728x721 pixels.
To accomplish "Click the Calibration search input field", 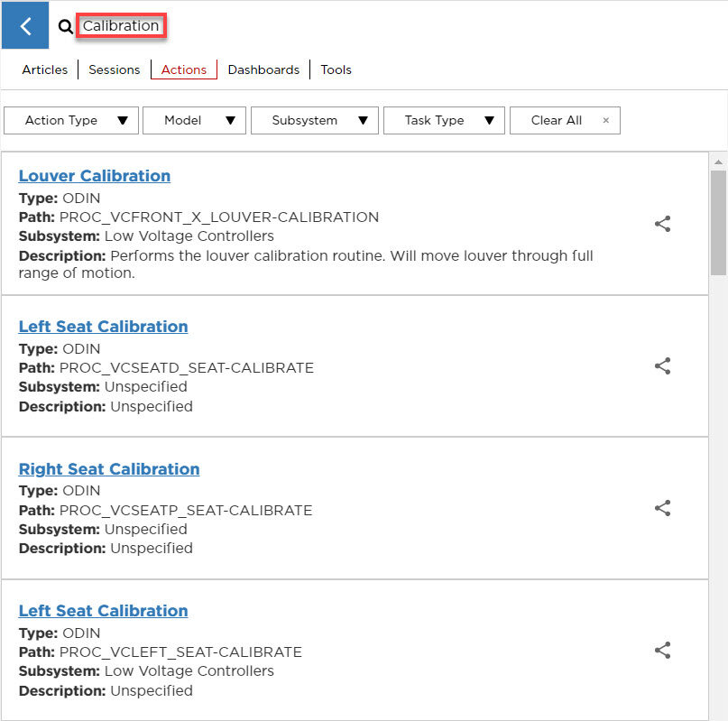I will click(x=121, y=26).
